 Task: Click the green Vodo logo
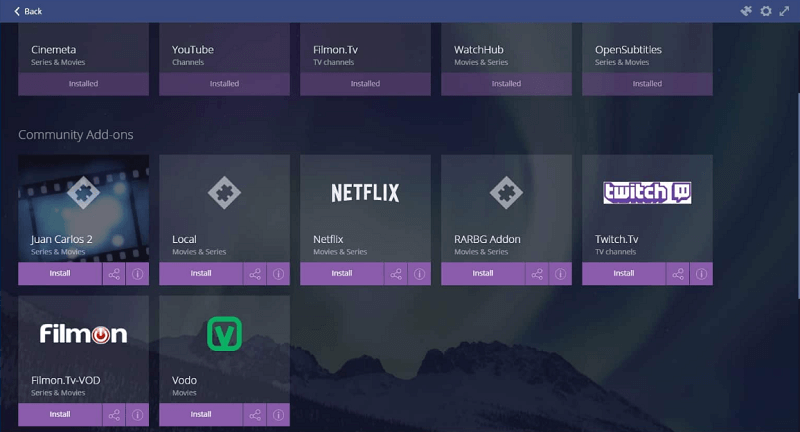pos(224,334)
